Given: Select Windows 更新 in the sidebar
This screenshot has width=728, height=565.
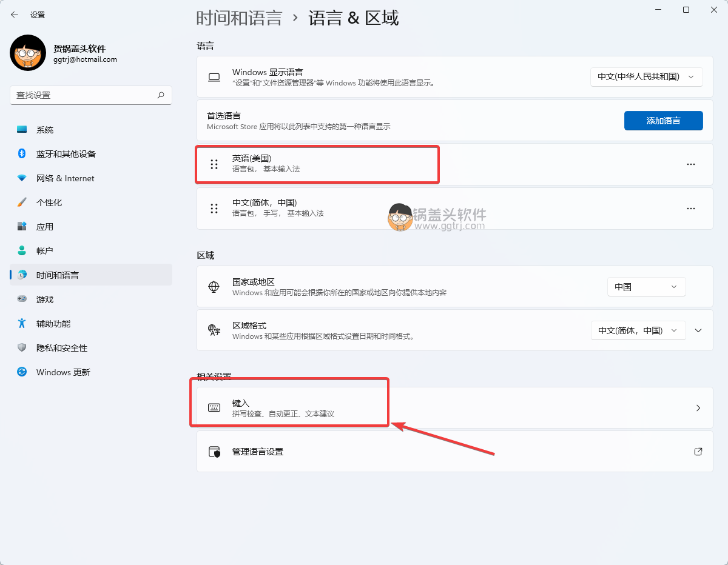Looking at the screenshot, I should 91,372.
